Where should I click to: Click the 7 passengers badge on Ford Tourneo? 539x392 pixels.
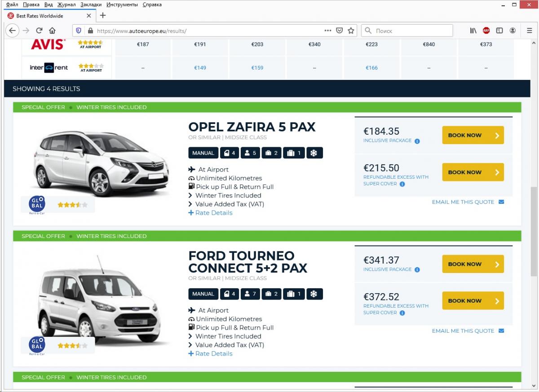point(251,294)
